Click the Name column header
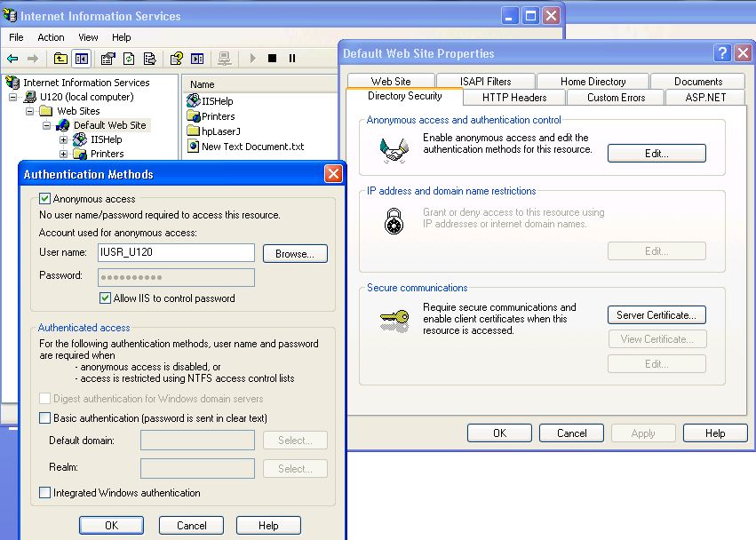 tap(260, 83)
